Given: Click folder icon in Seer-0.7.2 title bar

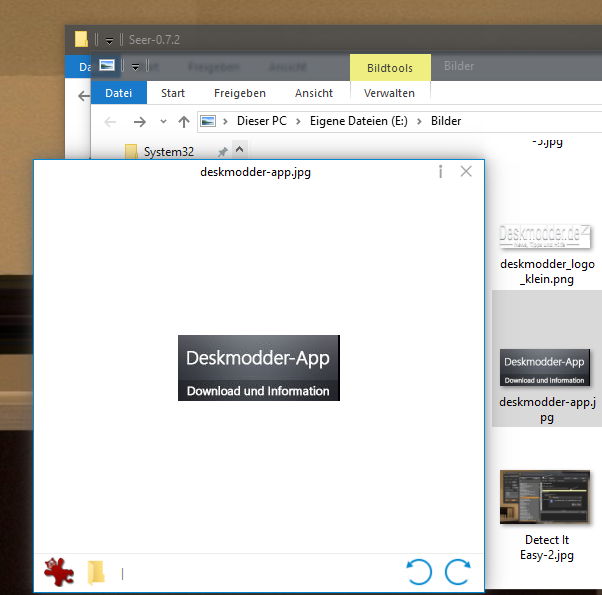Looking at the screenshot, I should (x=81, y=39).
